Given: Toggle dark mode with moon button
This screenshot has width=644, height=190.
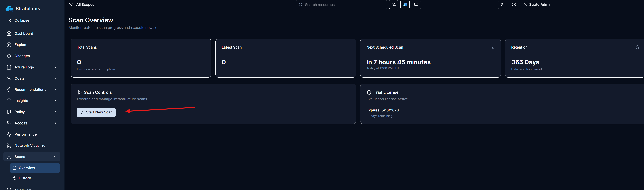Looking at the screenshot, I should point(502,5).
